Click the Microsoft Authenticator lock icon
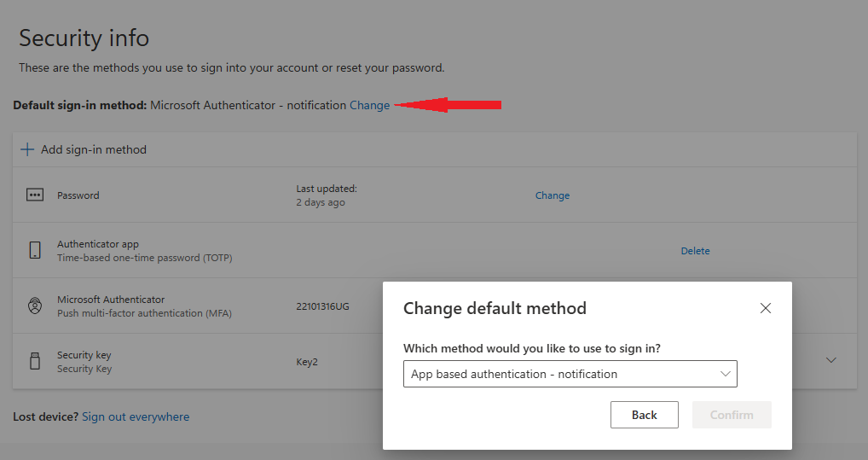Viewport: 868px width, 460px height. pos(35,306)
